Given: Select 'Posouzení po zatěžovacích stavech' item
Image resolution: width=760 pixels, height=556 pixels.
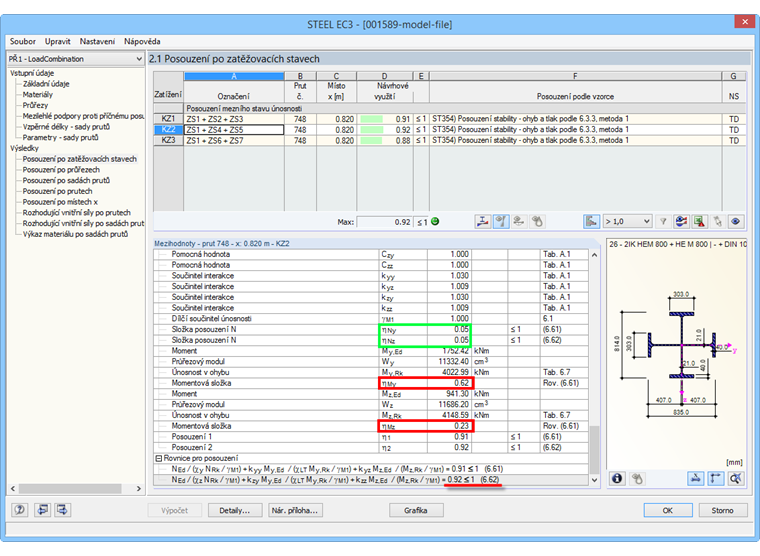Looking at the screenshot, I should point(79,159).
